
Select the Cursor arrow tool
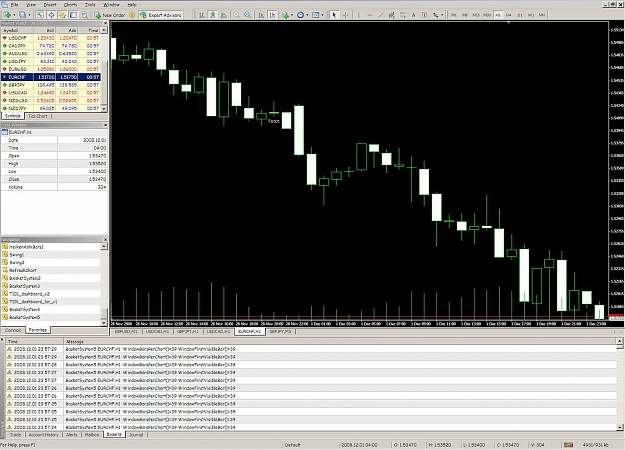coord(334,15)
